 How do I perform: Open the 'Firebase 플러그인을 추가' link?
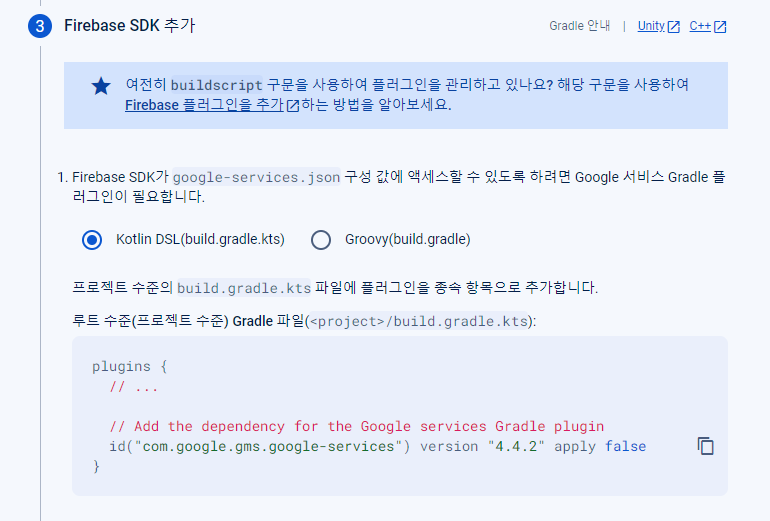(x=204, y=105)
